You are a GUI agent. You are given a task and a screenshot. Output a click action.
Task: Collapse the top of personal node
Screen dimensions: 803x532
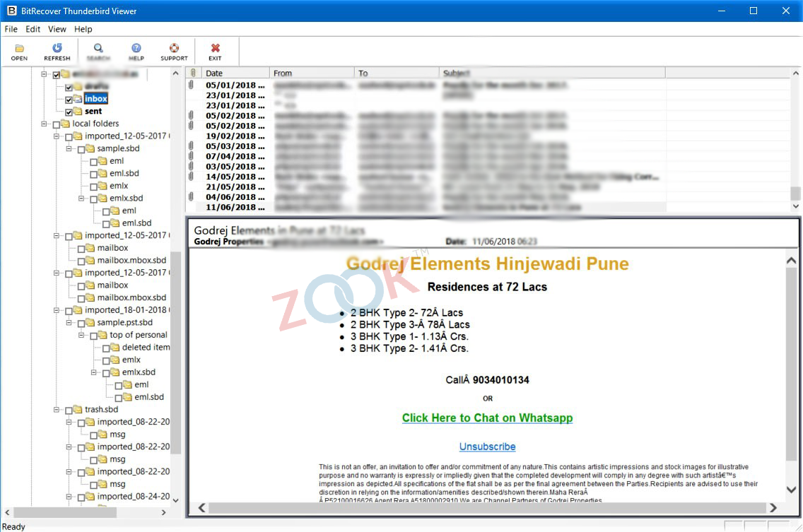tap(81, 335)
